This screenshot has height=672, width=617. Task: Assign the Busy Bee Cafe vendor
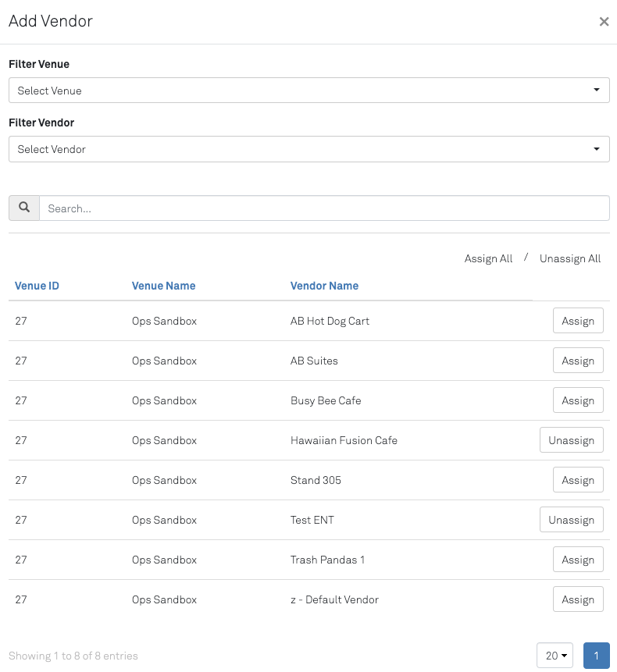[x=578, y=400]
